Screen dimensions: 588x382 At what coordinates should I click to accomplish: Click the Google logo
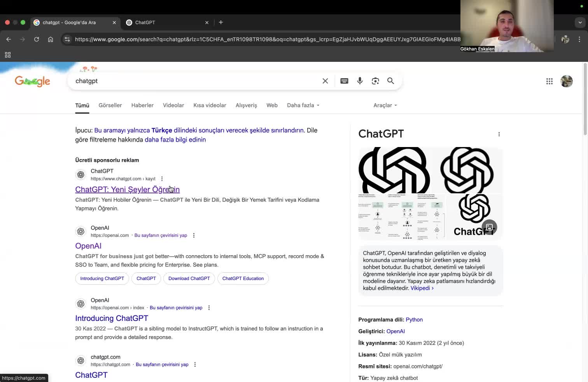tap(33, 81)
